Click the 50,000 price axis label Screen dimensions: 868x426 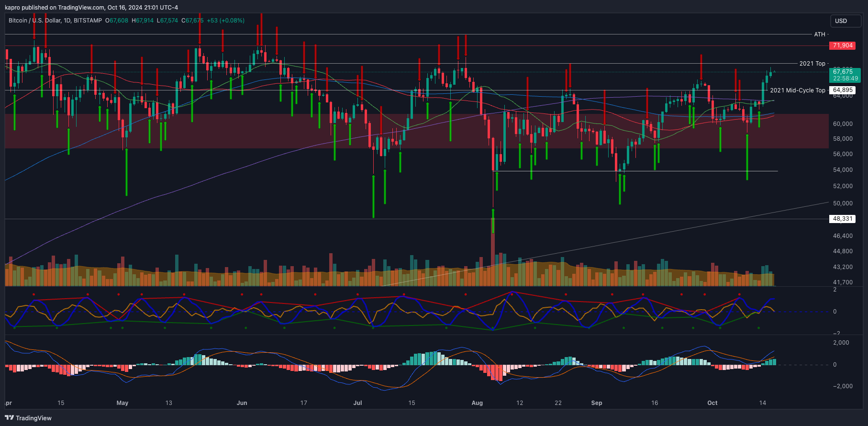843,203
